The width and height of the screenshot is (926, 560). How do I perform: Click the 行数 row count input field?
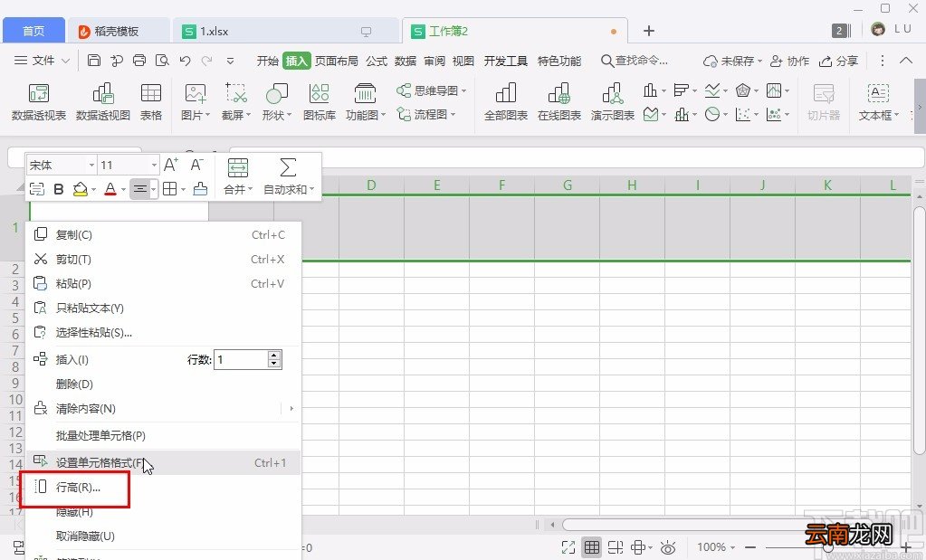242,359
